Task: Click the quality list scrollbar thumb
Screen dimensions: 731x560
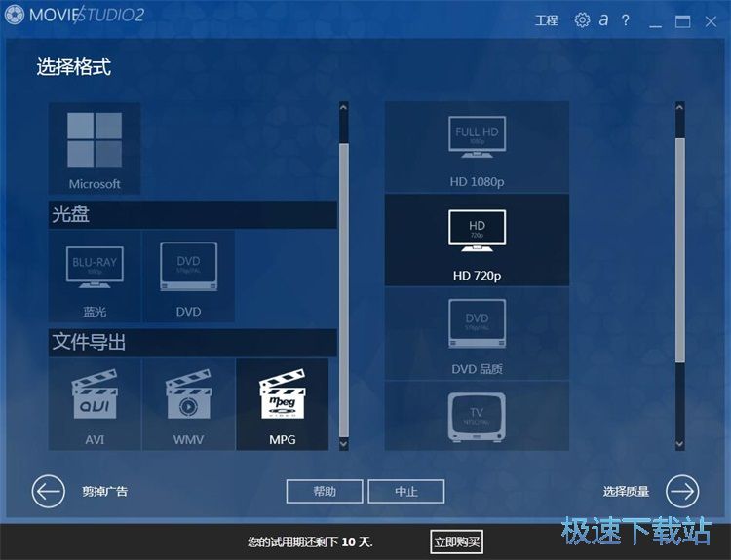Action: [x=679, y=249]
